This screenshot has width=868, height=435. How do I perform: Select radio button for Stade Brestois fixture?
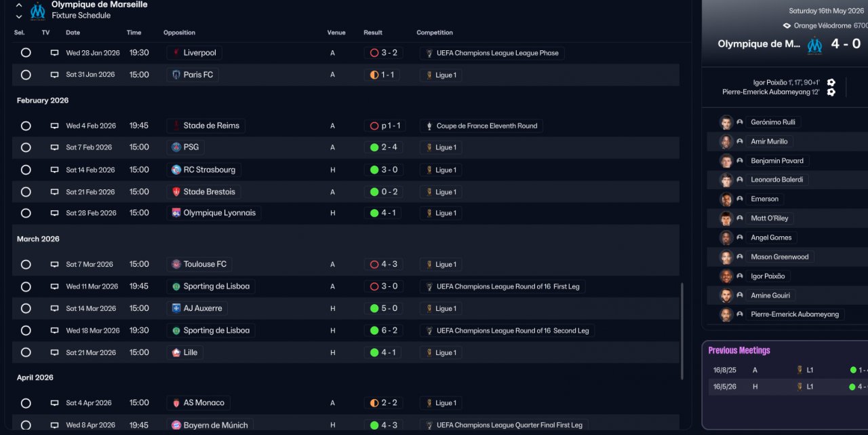pos(26,192)
